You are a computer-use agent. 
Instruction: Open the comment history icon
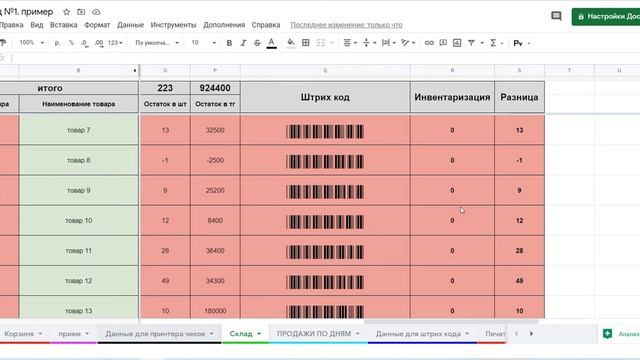click(556, 16)
